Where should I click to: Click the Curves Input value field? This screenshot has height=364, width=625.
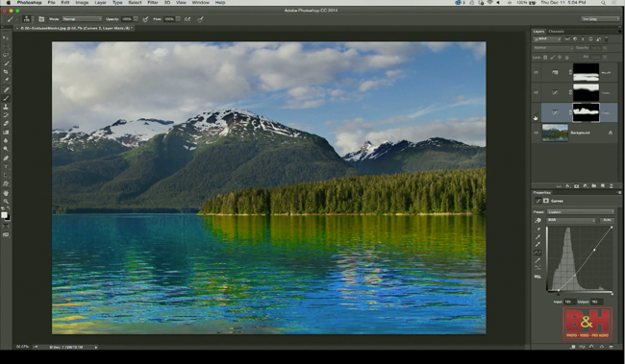coord(569,302)
